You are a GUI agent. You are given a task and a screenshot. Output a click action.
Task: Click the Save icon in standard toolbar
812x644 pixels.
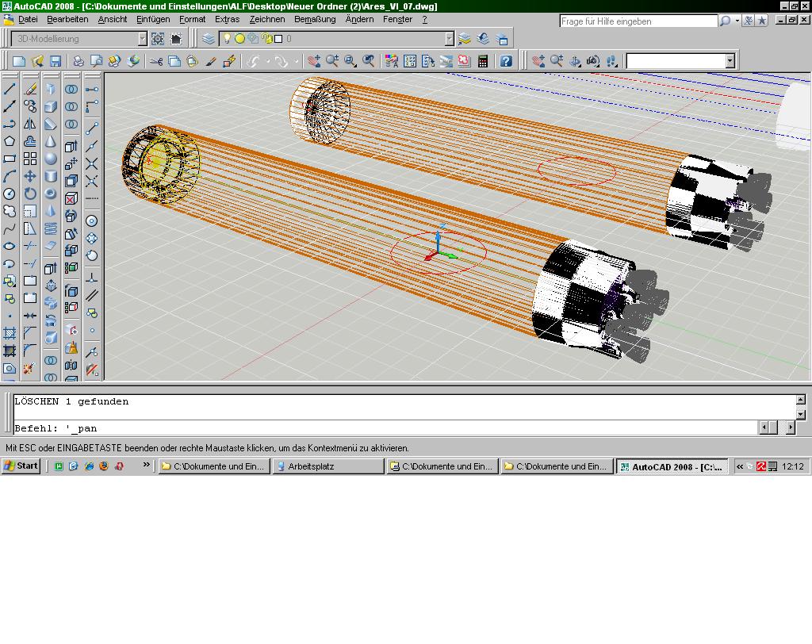[x=55, y=61]
